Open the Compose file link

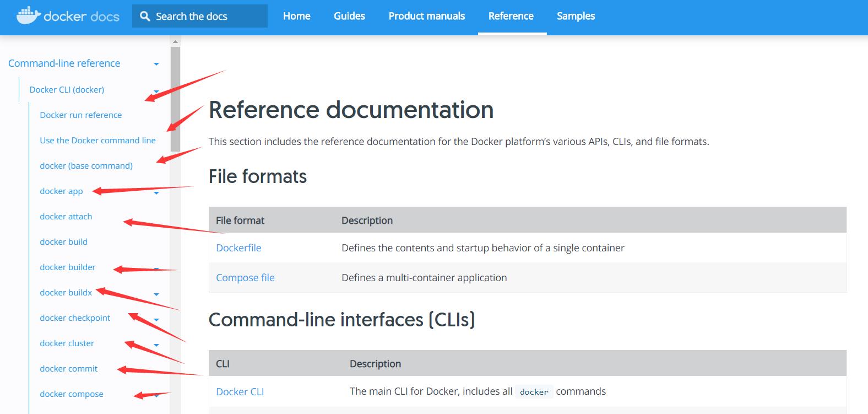pyautogui.click(x=245, y=277)
